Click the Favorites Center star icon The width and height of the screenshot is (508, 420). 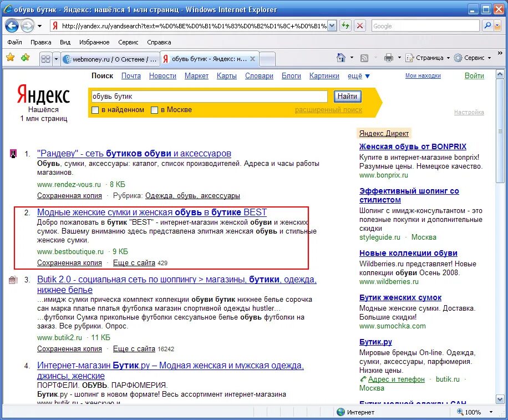click(x=11, y=58)
